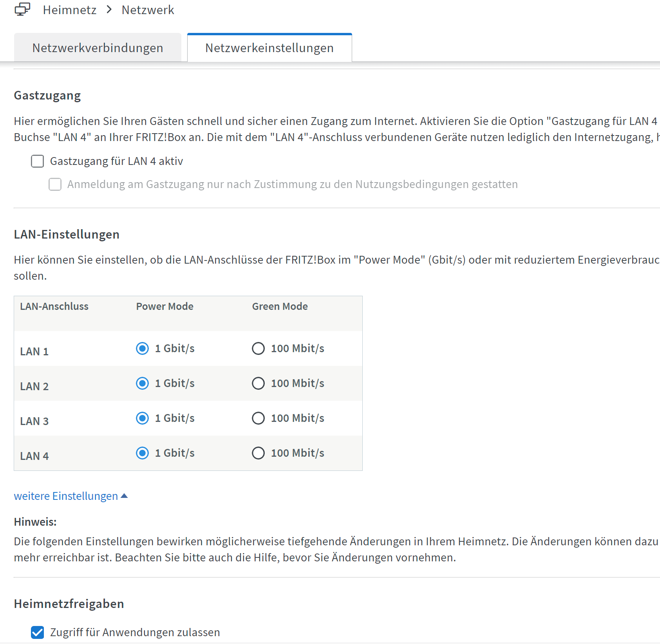660x644 pixels.
Task: Select 1 Gbit/s for LAN 3
Action: (142, 418)
